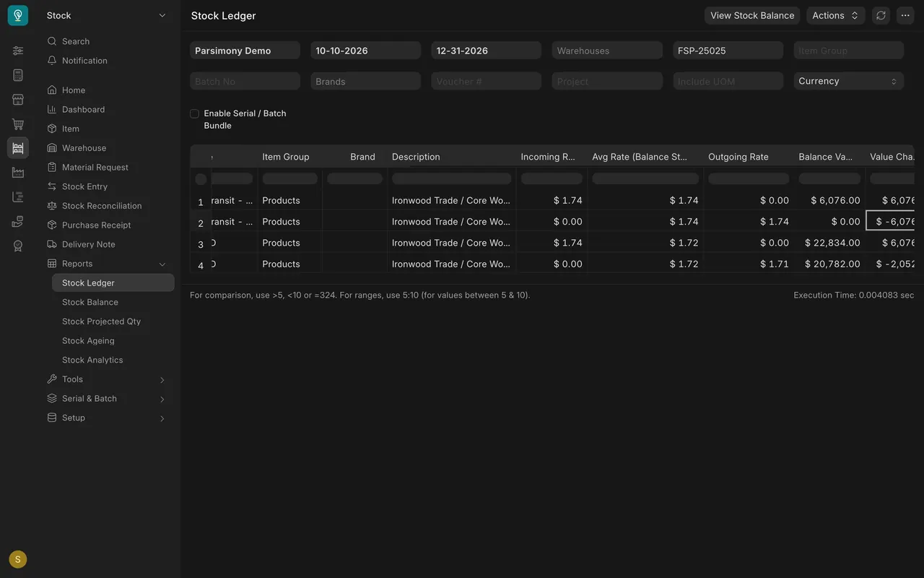Click the Avg Rate column header
This screenshot has height=578, width=924.
coord(645,157)
